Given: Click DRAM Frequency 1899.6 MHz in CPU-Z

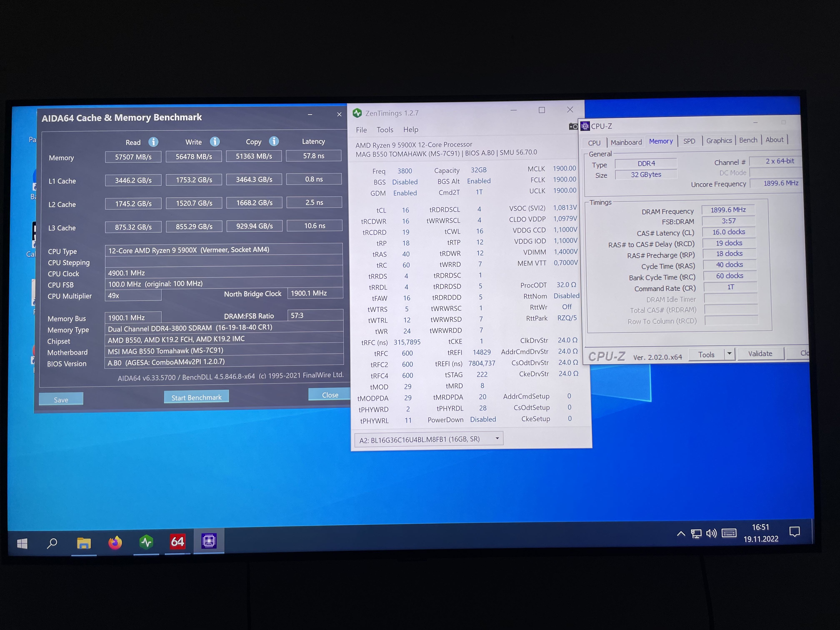Looking at the screenshot, I should [728, 210].
